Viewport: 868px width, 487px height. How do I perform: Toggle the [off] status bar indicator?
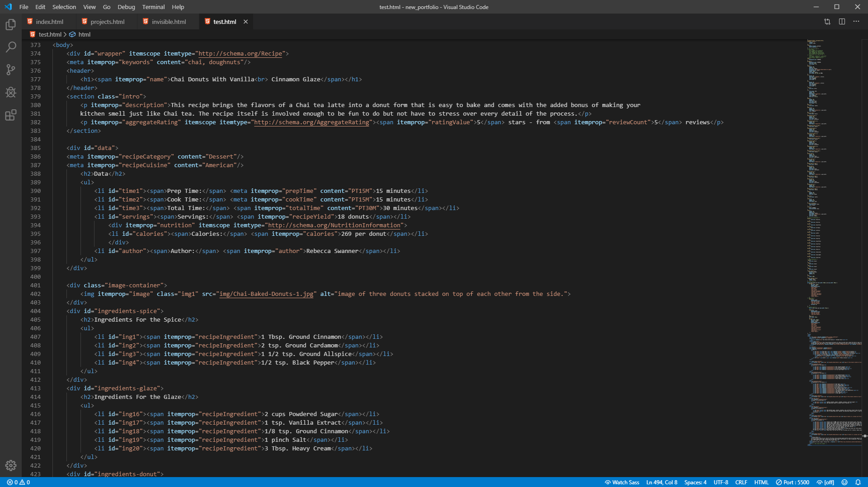click(825, 482)
